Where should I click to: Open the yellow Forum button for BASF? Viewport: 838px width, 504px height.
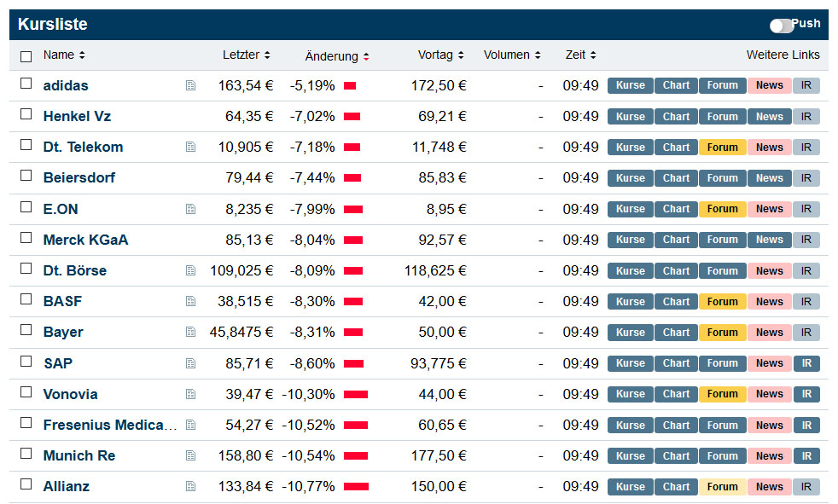[x=723, y=302]
